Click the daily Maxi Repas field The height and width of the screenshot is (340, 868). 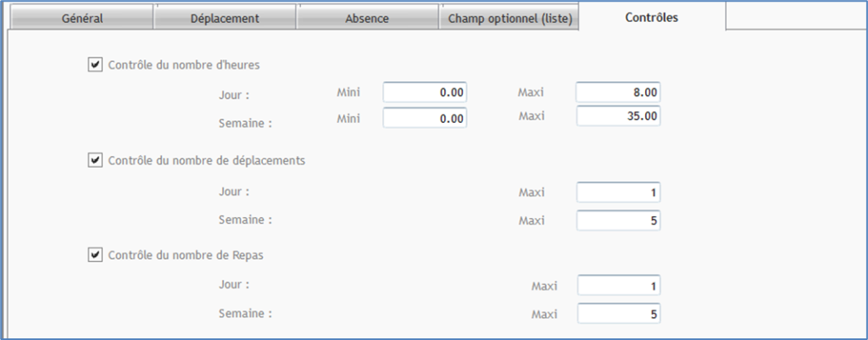point(618,286)
